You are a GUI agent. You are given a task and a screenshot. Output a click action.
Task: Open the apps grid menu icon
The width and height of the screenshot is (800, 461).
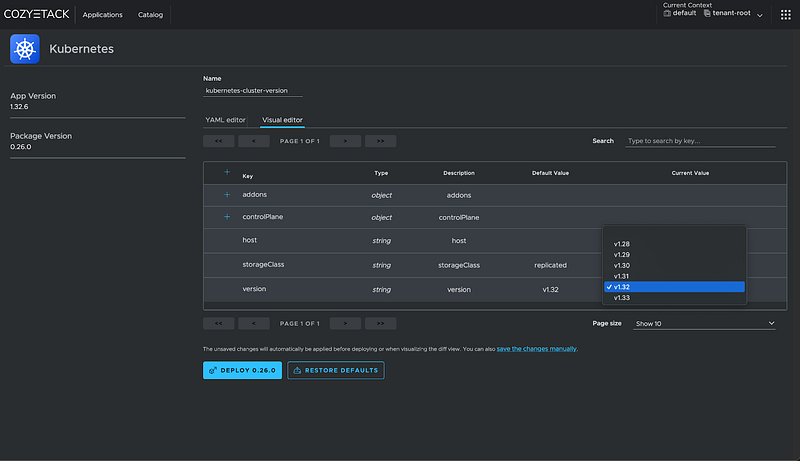click(784, 15)
